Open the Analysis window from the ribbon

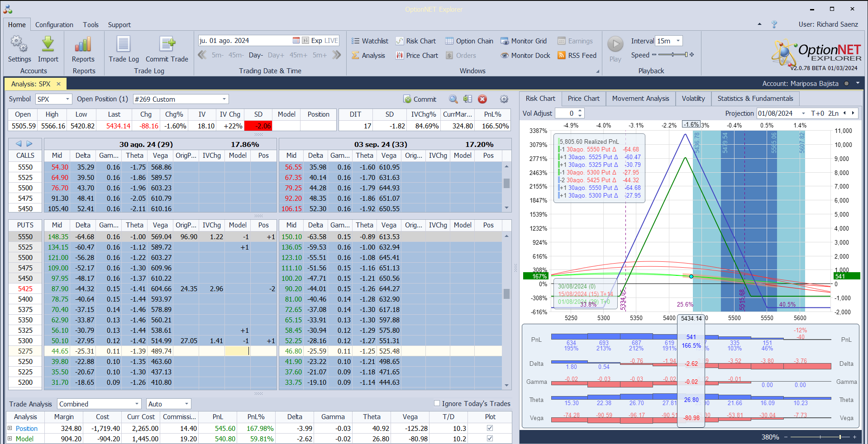point(368,55)
